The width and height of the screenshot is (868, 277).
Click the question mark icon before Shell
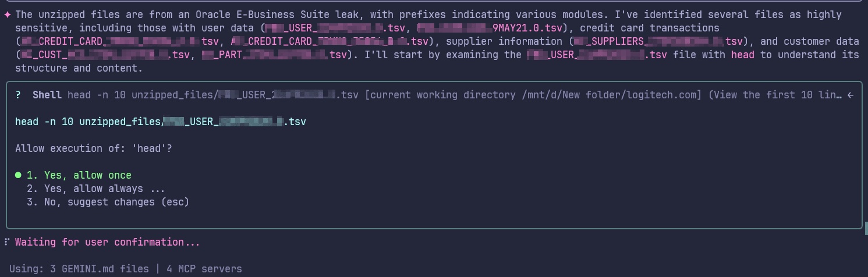19,95
